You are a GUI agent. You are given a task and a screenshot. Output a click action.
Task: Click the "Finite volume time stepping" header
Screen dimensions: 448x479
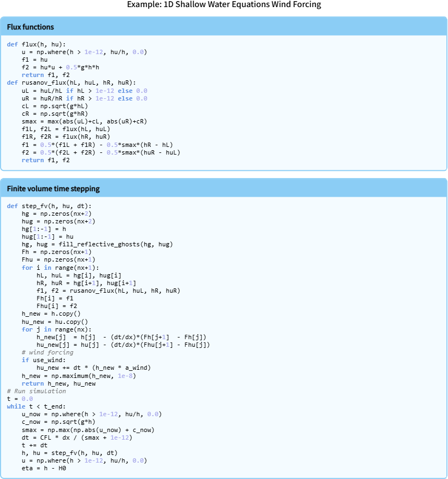[x=54, y=189]
